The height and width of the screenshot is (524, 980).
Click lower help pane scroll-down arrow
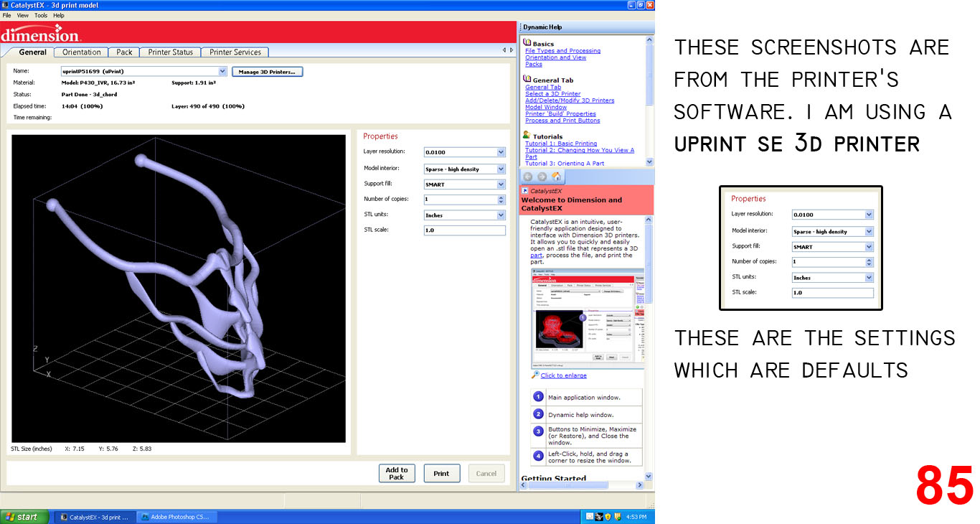649,476
